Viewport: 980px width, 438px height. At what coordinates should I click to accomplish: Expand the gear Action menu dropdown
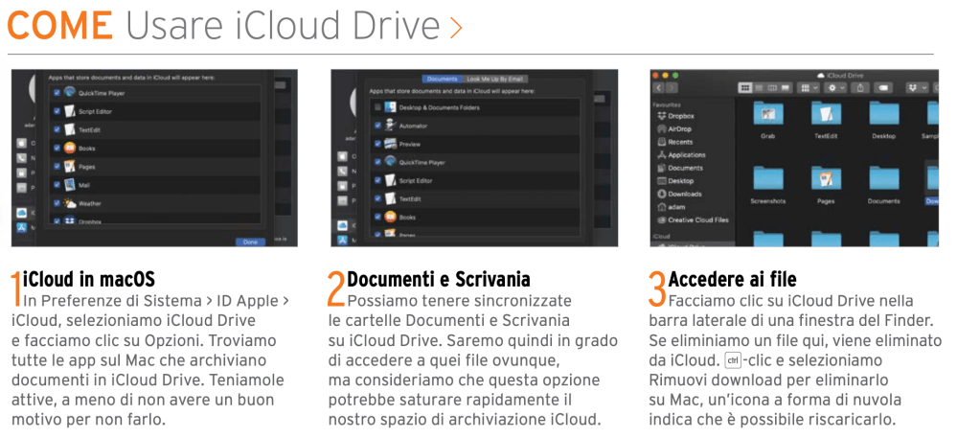coord(834,87)
